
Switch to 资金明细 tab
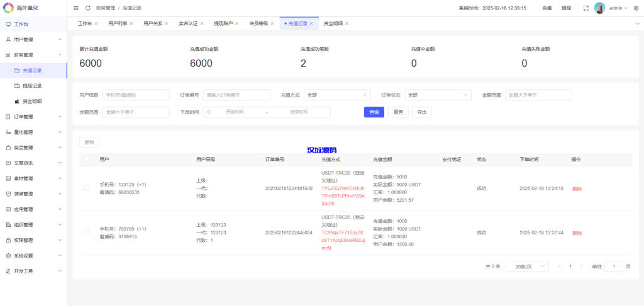click(333, 24)
